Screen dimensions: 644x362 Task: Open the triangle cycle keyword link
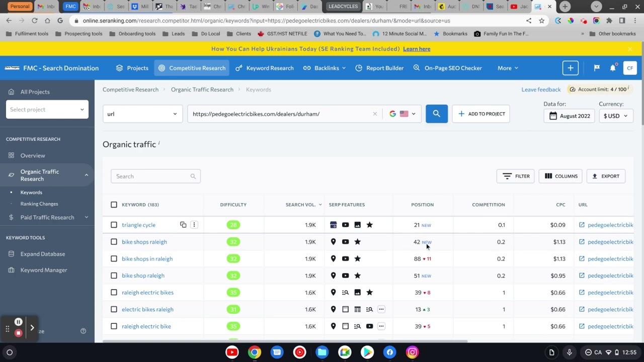[138, 225]
